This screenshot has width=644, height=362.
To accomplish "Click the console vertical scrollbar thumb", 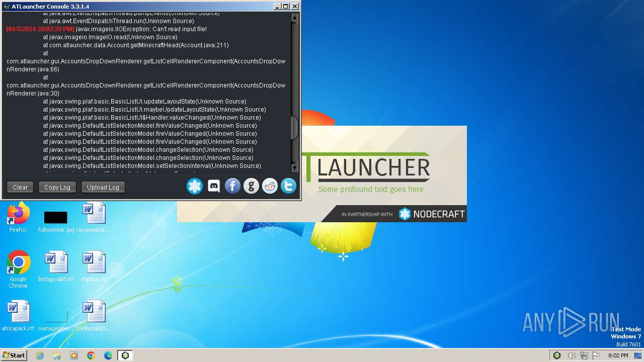I will point(295,128).
